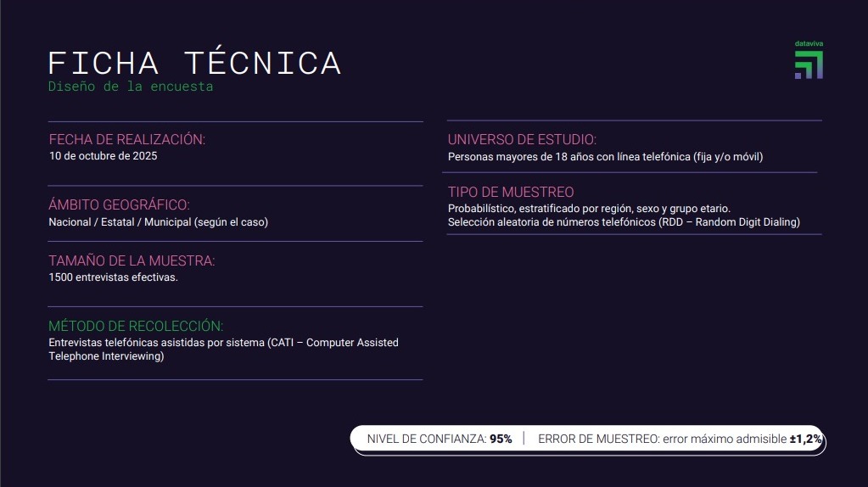Select the TIPO DE MUESTREO heading
Viewport: 868px width, 487px height.
pyautogui.click(x=511, y=192)
